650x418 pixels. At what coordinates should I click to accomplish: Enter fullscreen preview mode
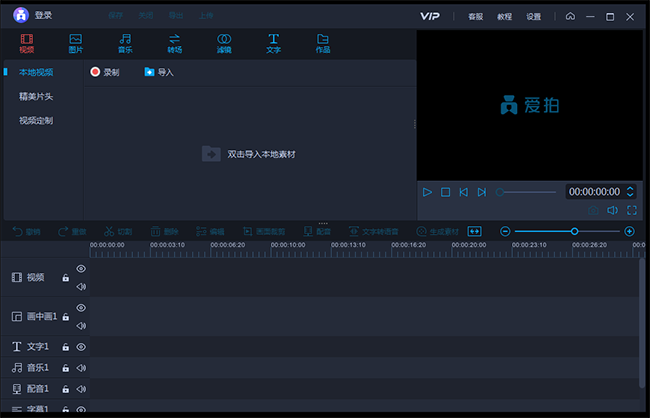click(x=631, y=210)
